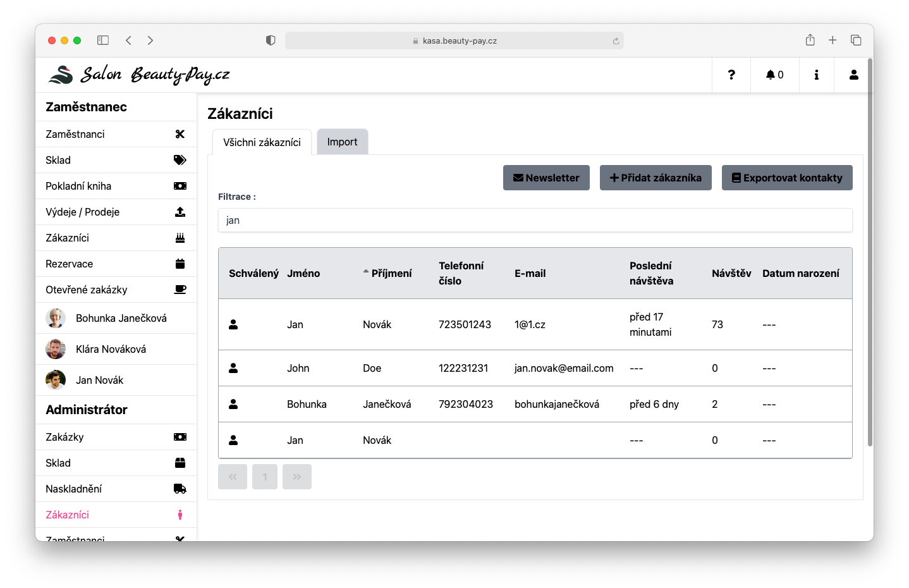The height and width of the screenshot is (588, 909).
Task: Open Naskladnění in administrator menu
Action: (x=116, y=489)
